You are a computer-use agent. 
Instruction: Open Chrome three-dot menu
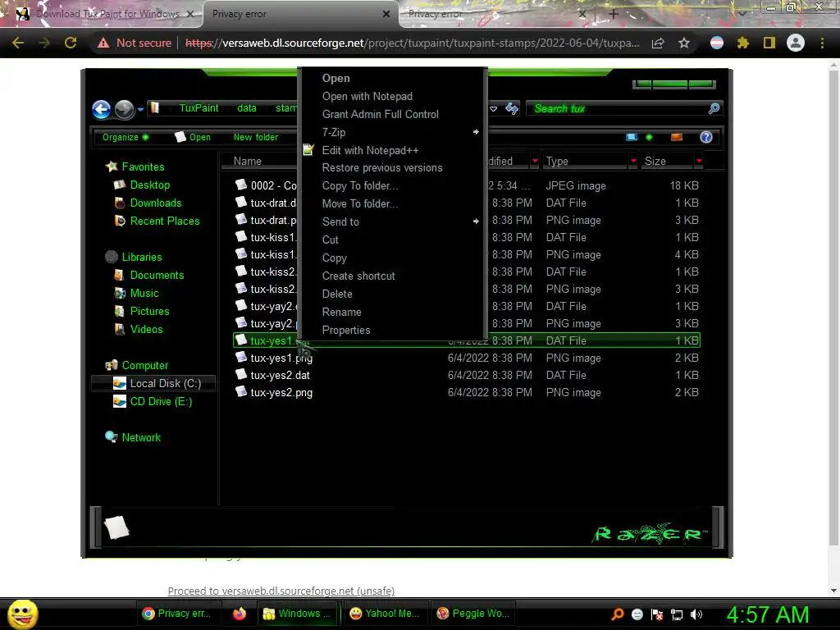pos(822,43)
